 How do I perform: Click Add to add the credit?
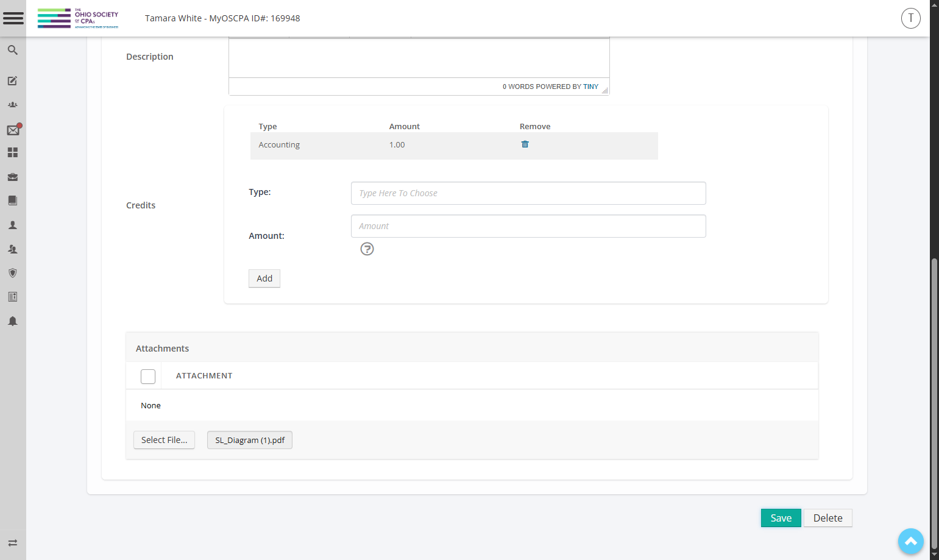click(264, 278)
